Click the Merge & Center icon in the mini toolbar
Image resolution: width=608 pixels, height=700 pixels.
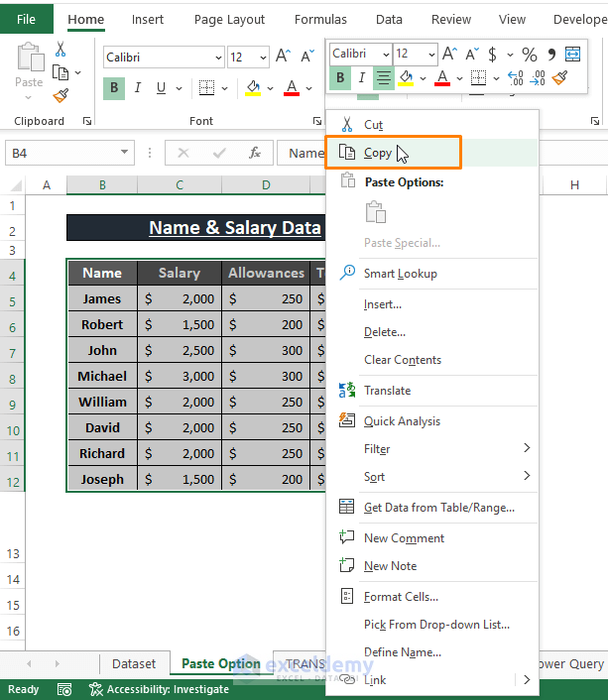pos(572,54)
